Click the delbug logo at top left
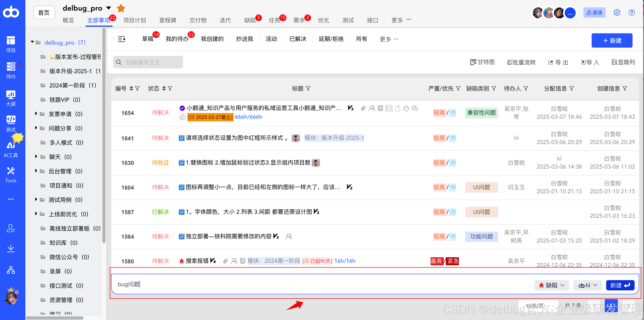 click(11, 12)
